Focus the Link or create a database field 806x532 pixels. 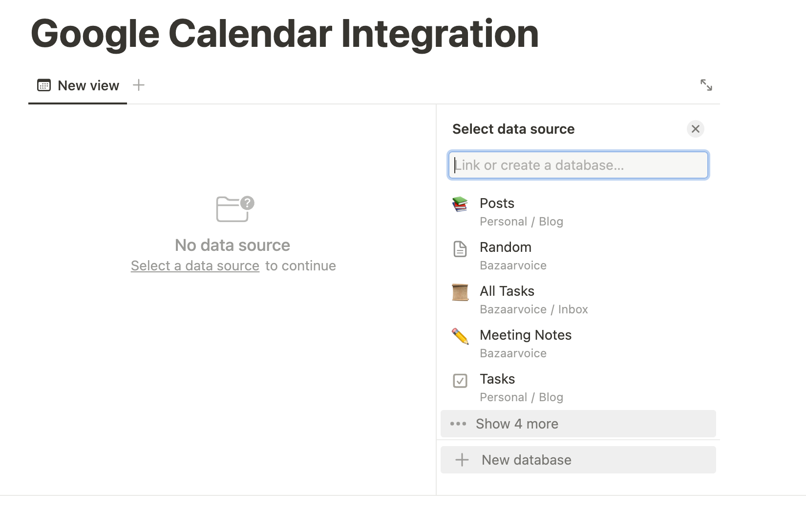pyautogui.click(x=578, y=165)
